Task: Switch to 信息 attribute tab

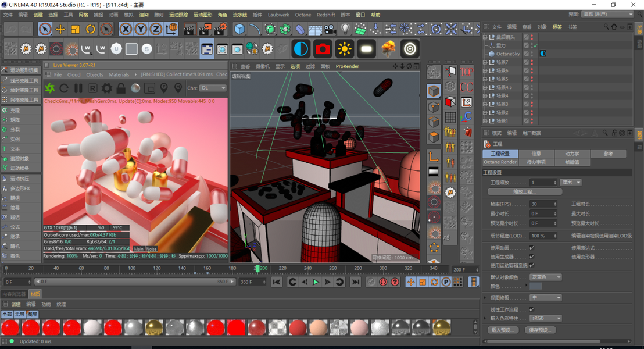Action: point(536,154)
